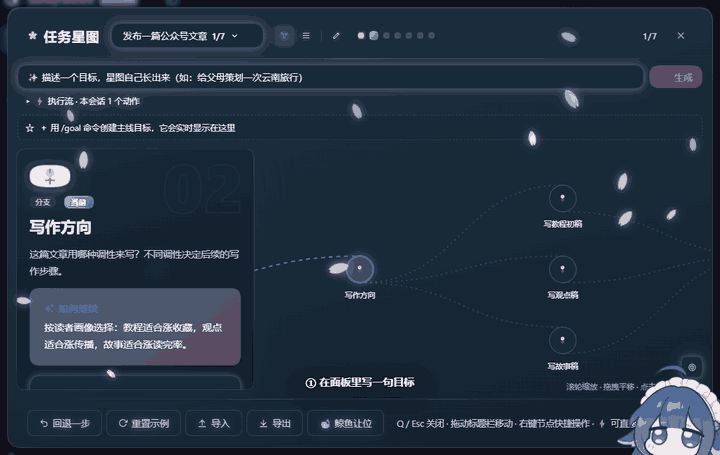
Task: Click the star icon beside 任务星图 title
Action: pos(33,36)
